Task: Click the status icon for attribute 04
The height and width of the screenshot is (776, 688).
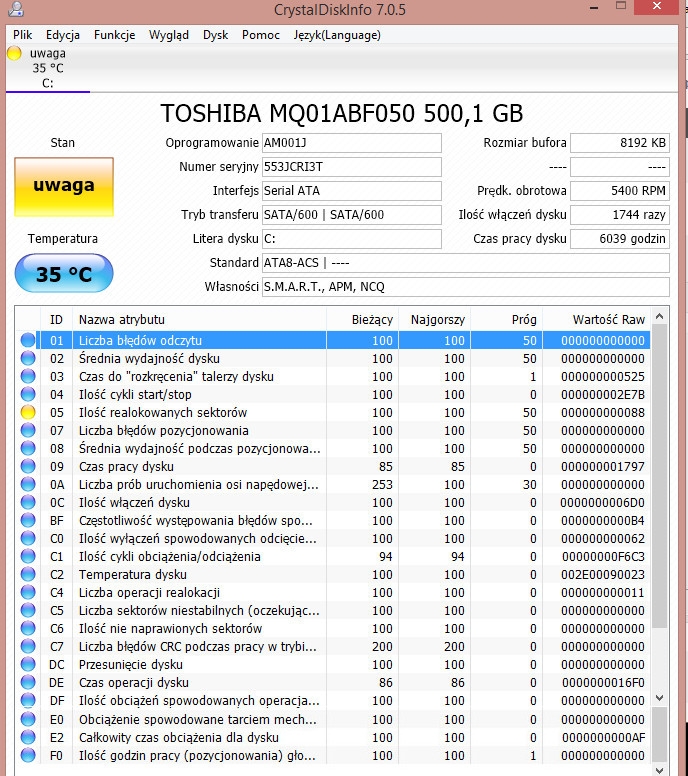Action: pyautogui.click(x=28, y=394)
